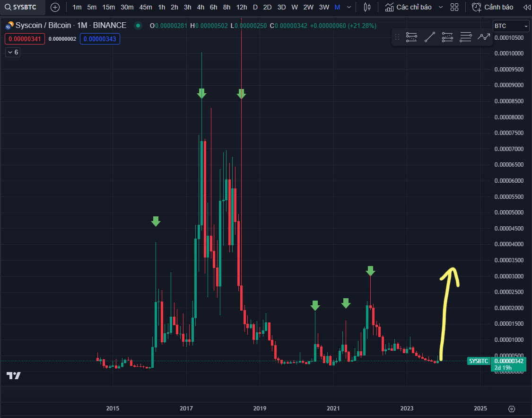Viewport: 532px width, 418px height.
Task: Select the 3h interval
Action: [x=188, y=7]
